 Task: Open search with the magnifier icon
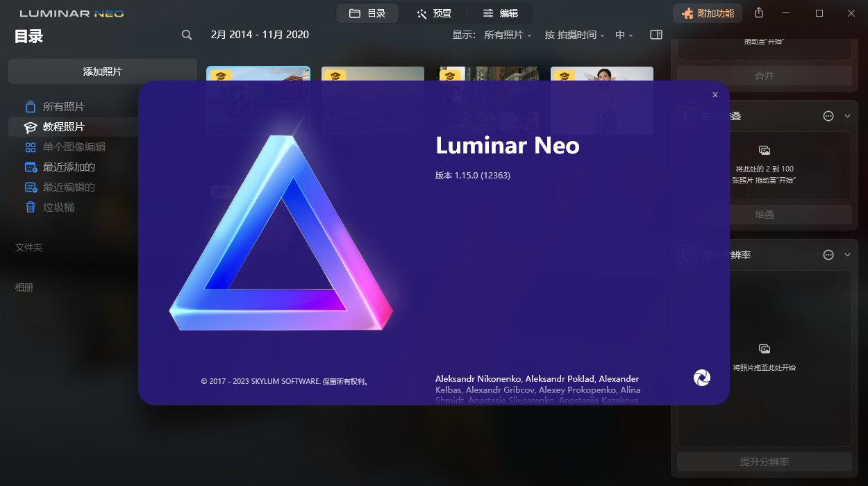186,34
